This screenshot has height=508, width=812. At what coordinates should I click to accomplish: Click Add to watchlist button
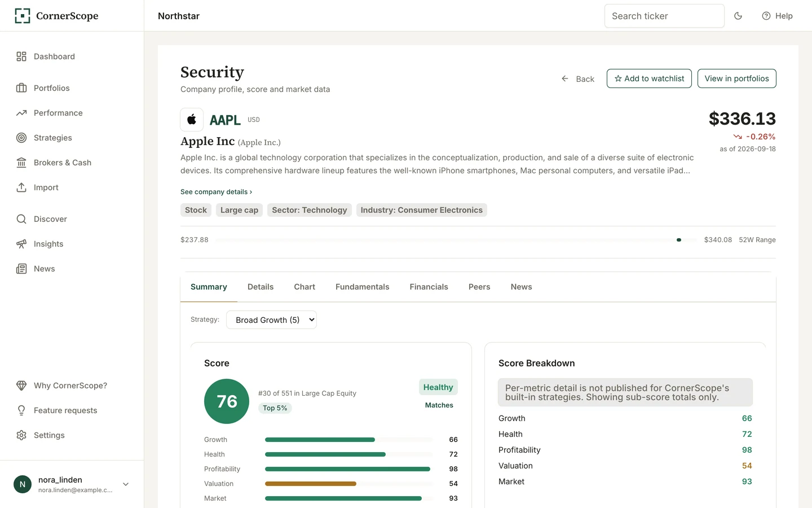point(649,78)
